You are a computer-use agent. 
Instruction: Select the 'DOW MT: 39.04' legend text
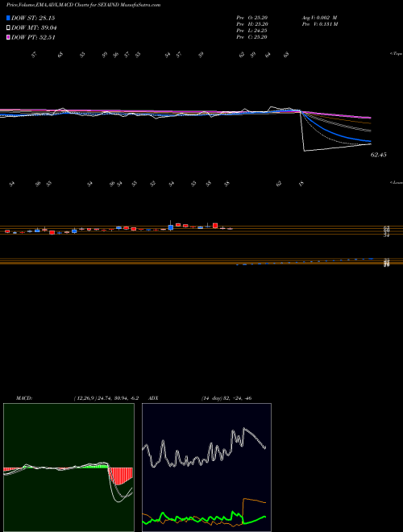[x=34, y=28]
